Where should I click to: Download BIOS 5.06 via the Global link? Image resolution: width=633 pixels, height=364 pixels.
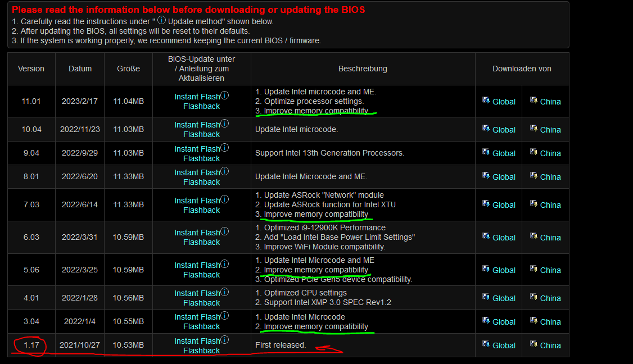point(504,271)
